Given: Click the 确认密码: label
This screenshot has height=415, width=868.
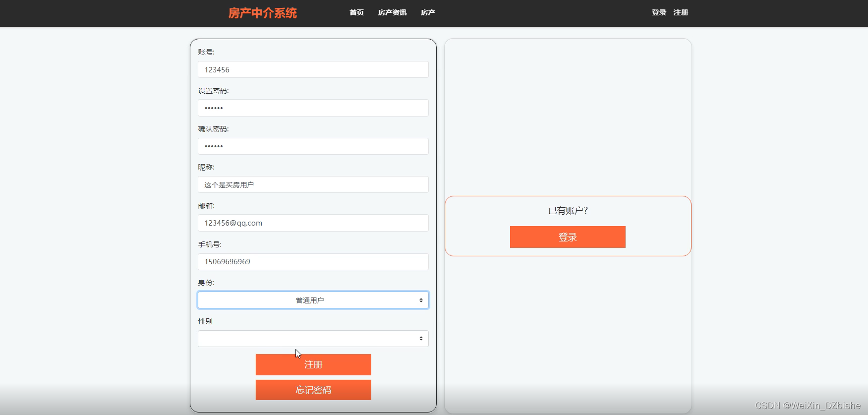Looking at the screenshot, I should [x=214, y=129].
